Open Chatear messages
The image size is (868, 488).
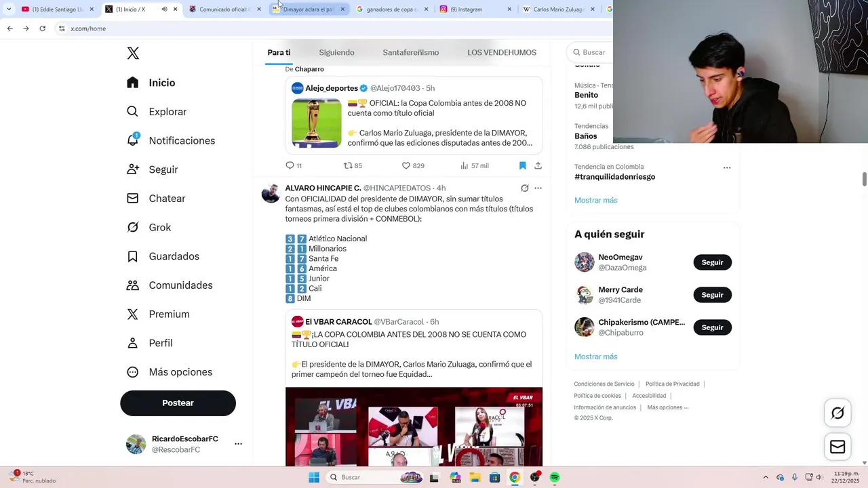click(156, 199)
